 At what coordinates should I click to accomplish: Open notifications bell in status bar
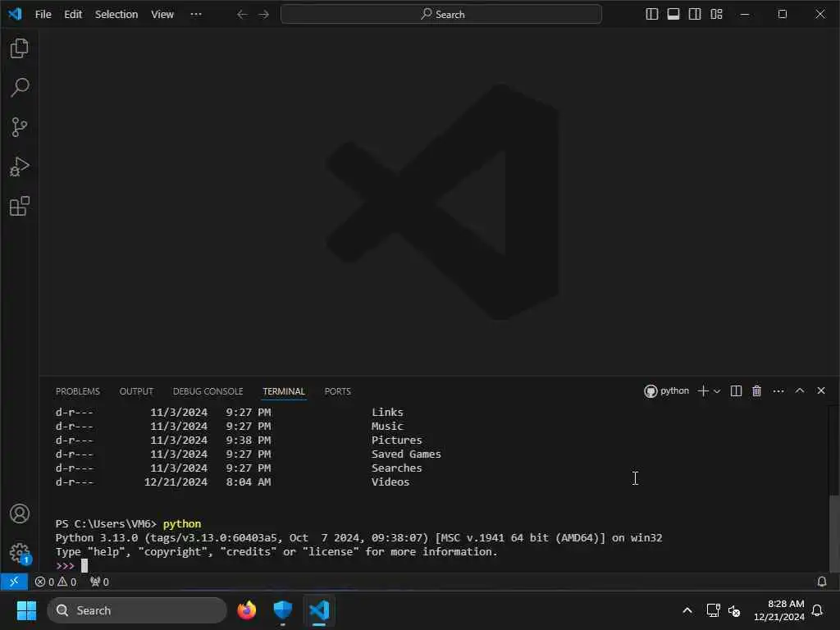[822, 582]
